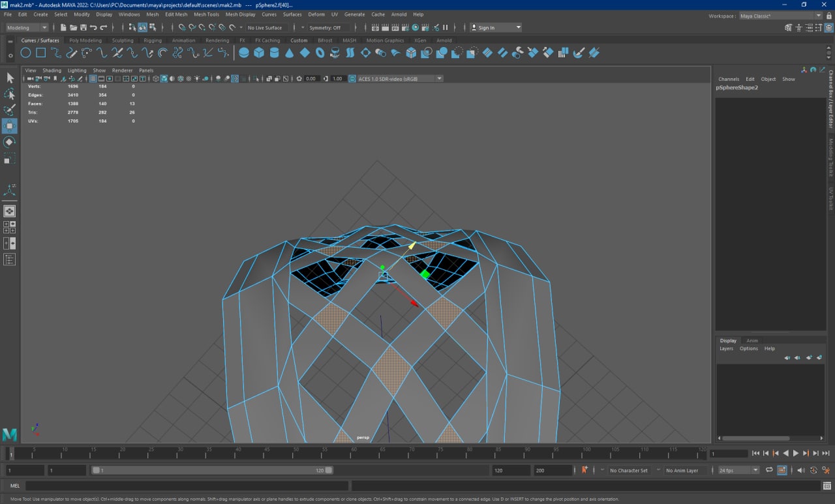Screen dimensions: 835x504
Task: Create a polygon cylinder from the shelf
Action: (x=275, y=53)
